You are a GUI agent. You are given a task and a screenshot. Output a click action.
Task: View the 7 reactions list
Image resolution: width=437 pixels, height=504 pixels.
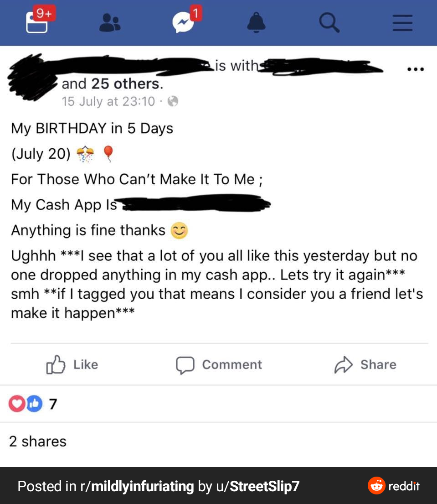(x=33, y=404)
